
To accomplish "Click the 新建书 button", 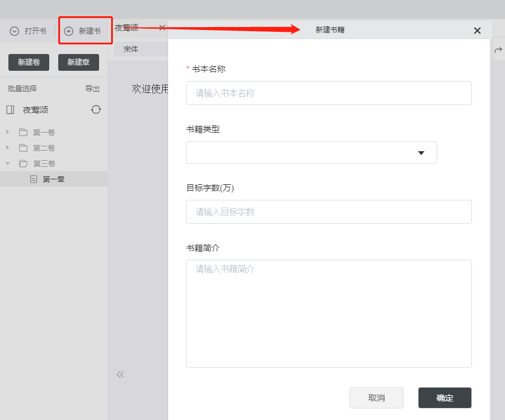I will (82, 31).
